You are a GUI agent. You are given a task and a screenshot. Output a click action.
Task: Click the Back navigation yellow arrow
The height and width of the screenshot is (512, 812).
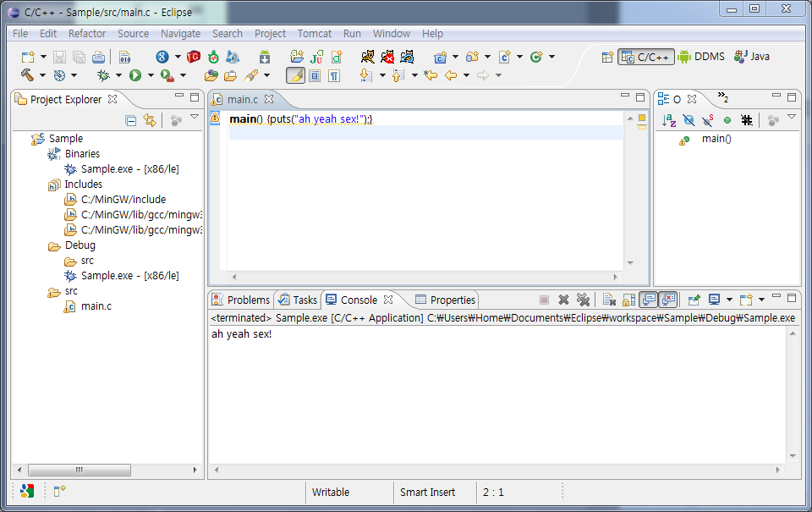[x=451, y=75]
